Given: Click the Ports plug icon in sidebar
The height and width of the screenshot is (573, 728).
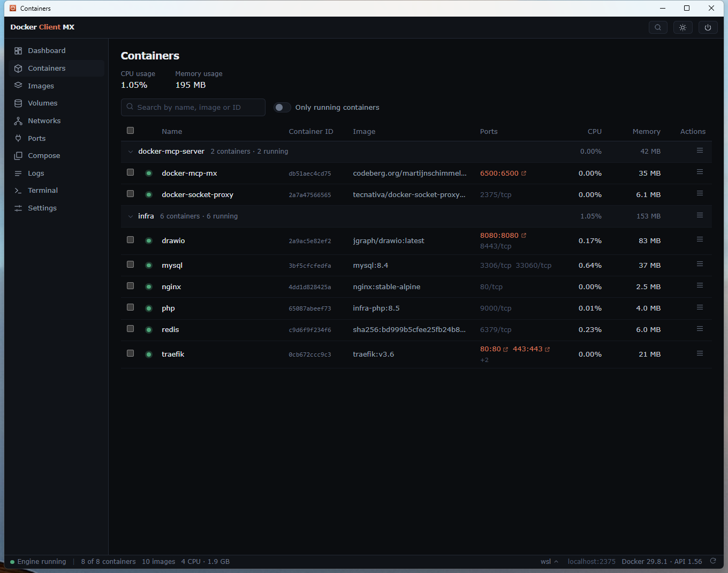Looking at the screenshot, I should click(18, 138).
